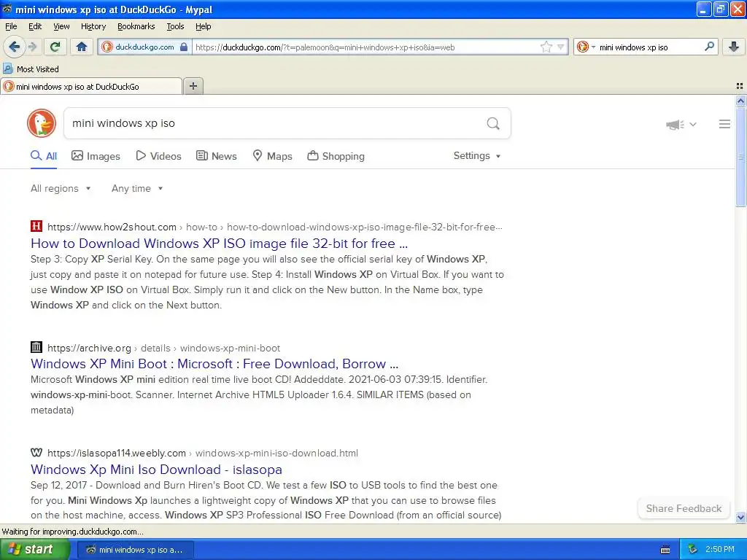Switch to Images results
747x560 pixels.
tap(96, 156)
